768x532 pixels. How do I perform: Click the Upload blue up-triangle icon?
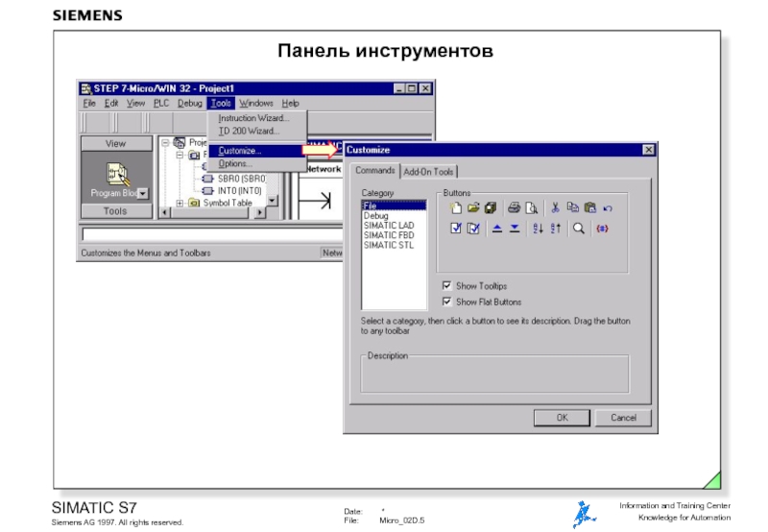tap(496, 229)
